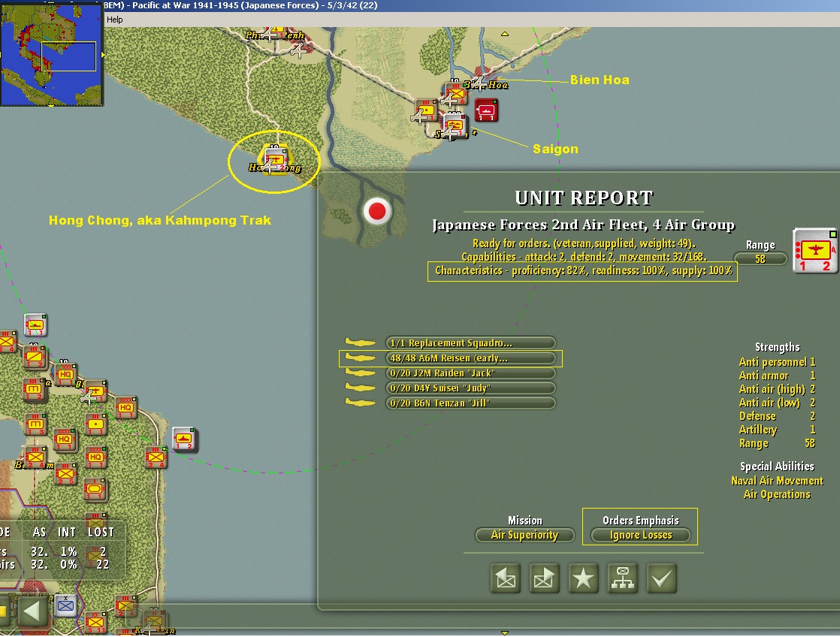Viewport: 840px width, 637px height.
Task: Click "Naval Air Movement" special ability
Action: pos(777,481)
